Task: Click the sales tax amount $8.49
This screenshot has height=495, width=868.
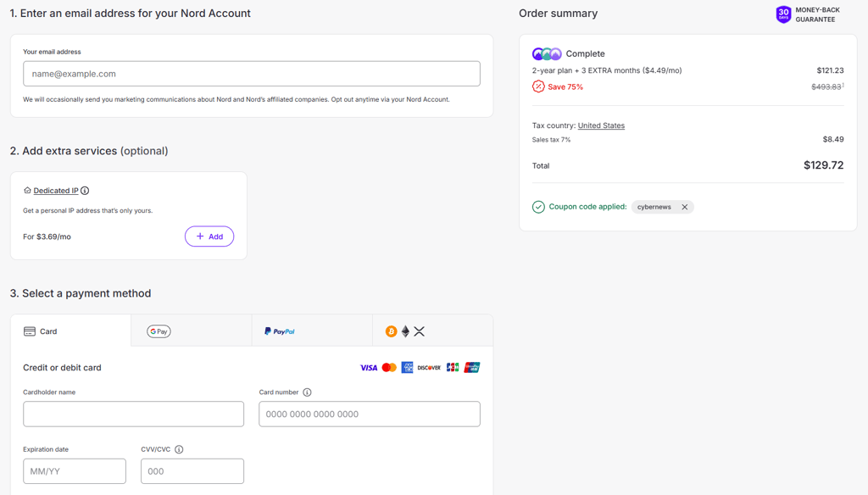Action: 833,139
